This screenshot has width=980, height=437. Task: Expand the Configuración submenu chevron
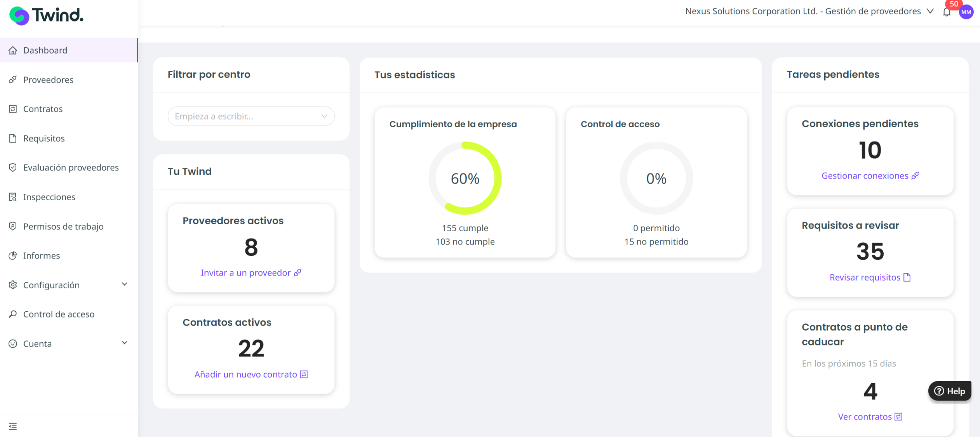[x=124, y=284]
